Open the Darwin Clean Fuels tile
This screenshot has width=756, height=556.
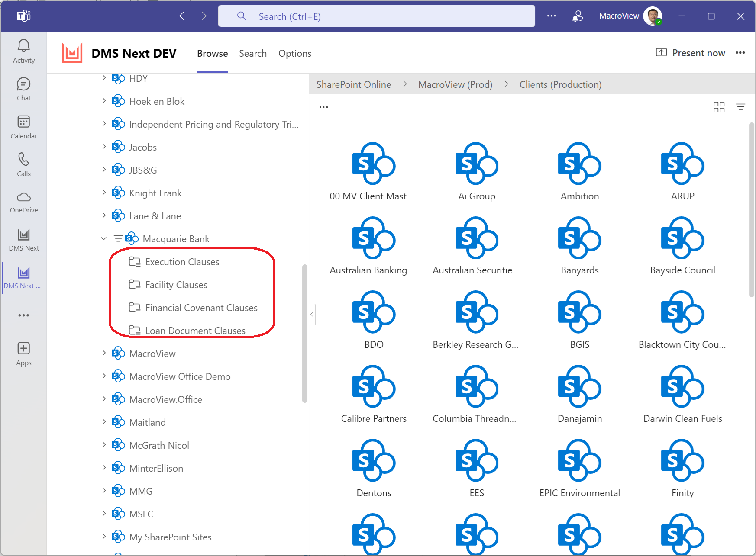coord(682,394)
